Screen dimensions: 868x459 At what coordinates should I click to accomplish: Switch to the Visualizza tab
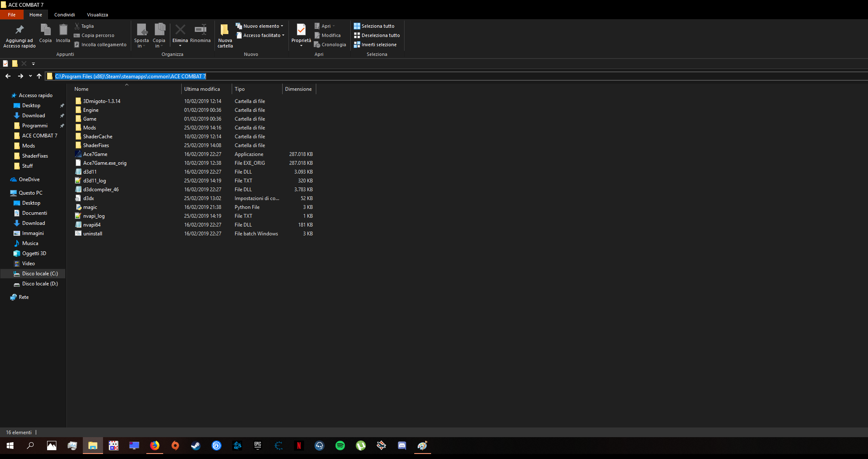point(98,15)
